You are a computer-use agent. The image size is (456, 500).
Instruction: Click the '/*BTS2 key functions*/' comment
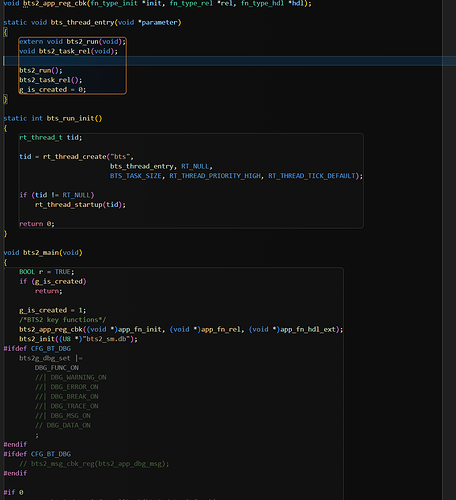coord(63,320)
